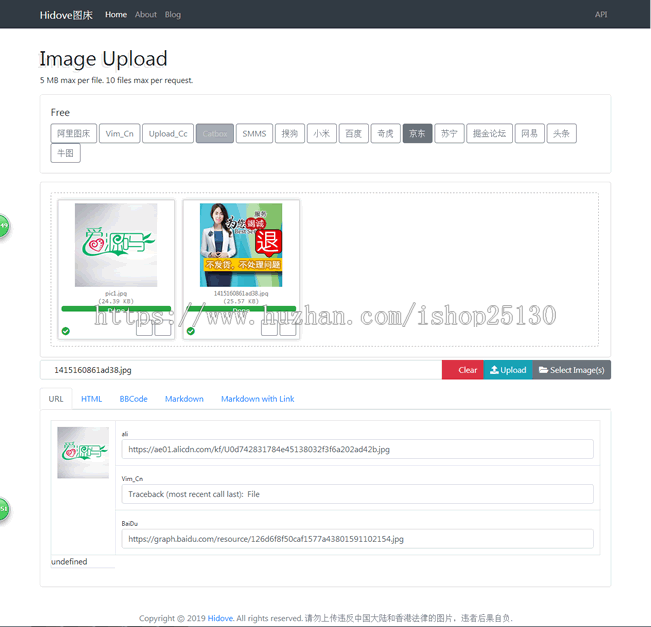Screen dimensions: 651x627
Task: Click the pic1.jpg preview thumbnail
Action: tap(116, 245)
